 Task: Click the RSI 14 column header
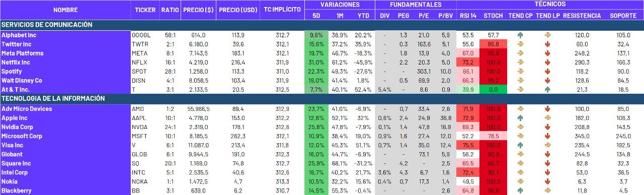[x=468, y=16]
